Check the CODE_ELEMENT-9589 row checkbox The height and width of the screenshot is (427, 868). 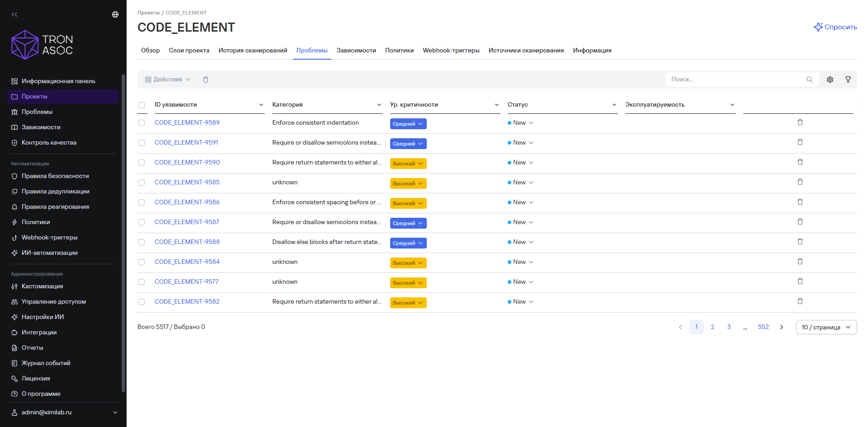coord(142,123)
